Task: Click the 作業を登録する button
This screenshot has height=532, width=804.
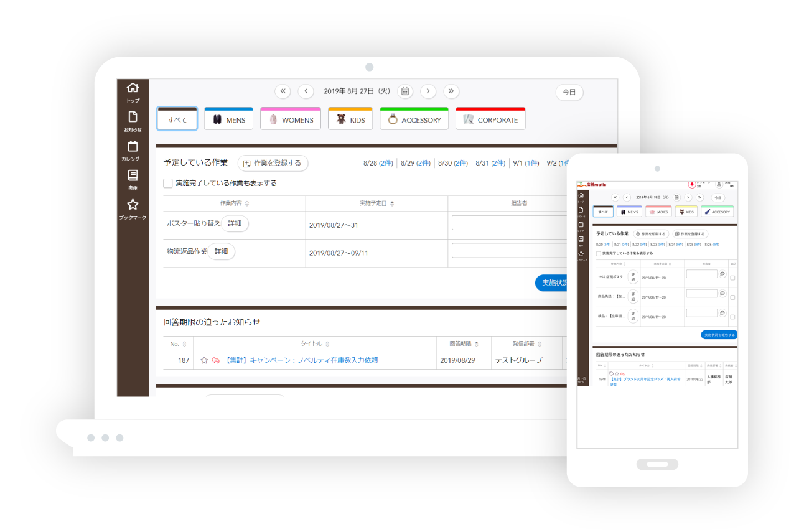Action: (273, 163)
